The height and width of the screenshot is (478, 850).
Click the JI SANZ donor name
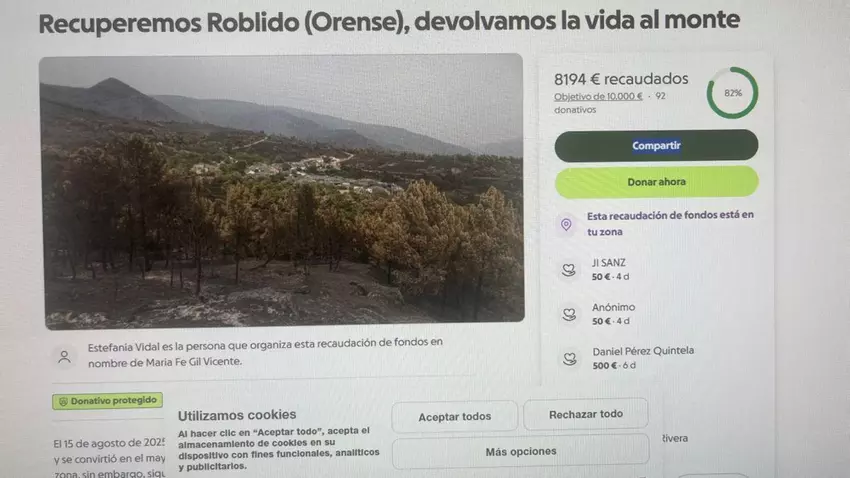coord(608,263)
